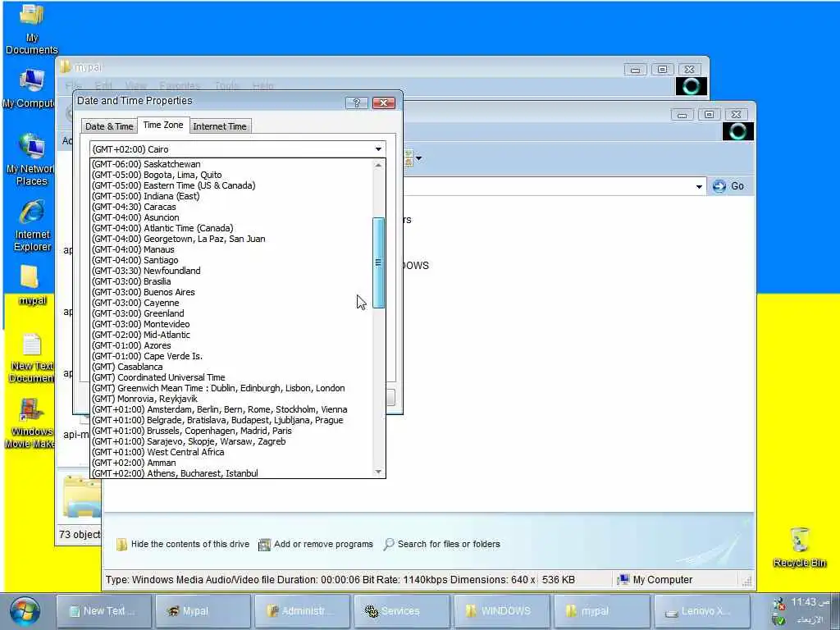Select Monrovia, Reykjavik time zone
This screenshot has height=630, width=840.
(231, 399)
